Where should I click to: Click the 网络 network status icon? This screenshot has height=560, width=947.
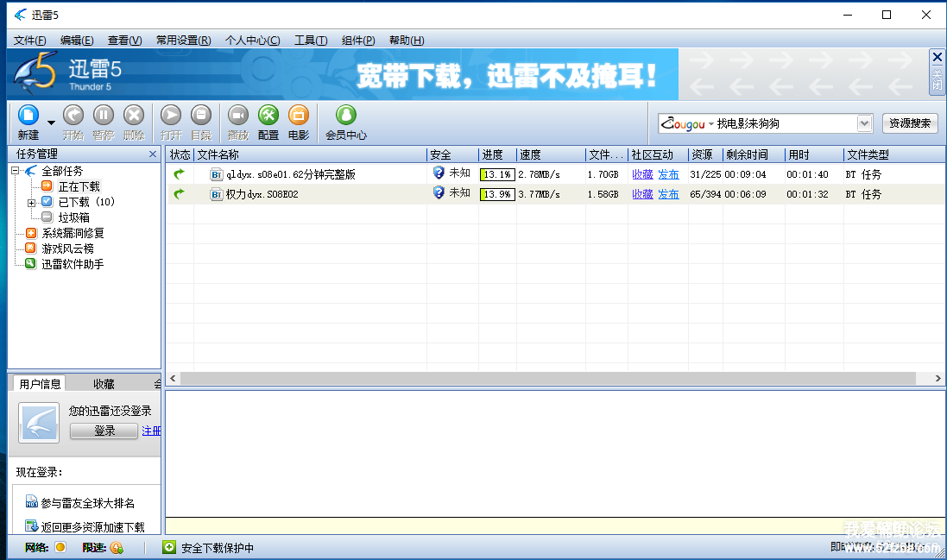coord(60,547)
